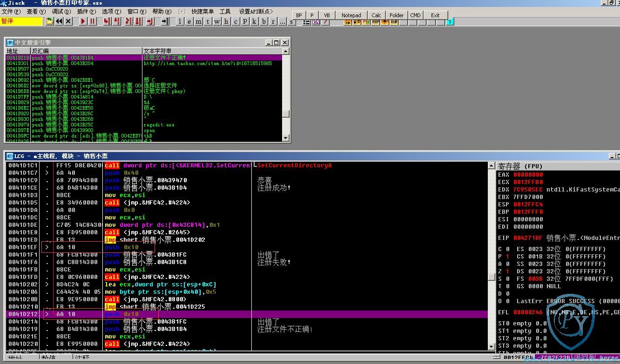Click the Folder button
Viewport: 620px width, 364px height.
[x=397, y=15]
